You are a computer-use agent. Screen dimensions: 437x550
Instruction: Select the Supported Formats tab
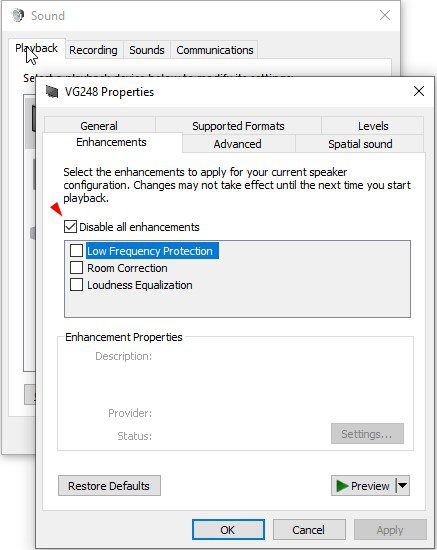238,126
